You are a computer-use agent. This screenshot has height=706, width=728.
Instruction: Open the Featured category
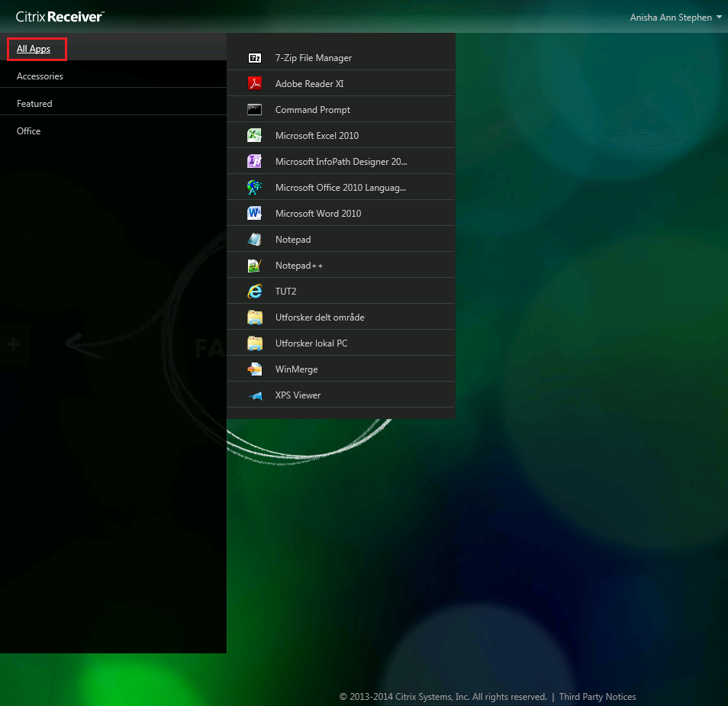pyautogui.click(x=34, y=104)
